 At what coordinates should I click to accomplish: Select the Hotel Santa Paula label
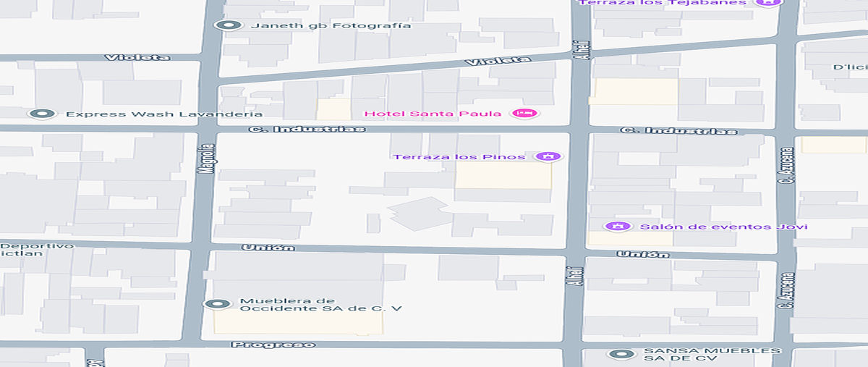[x=433, y=114]
